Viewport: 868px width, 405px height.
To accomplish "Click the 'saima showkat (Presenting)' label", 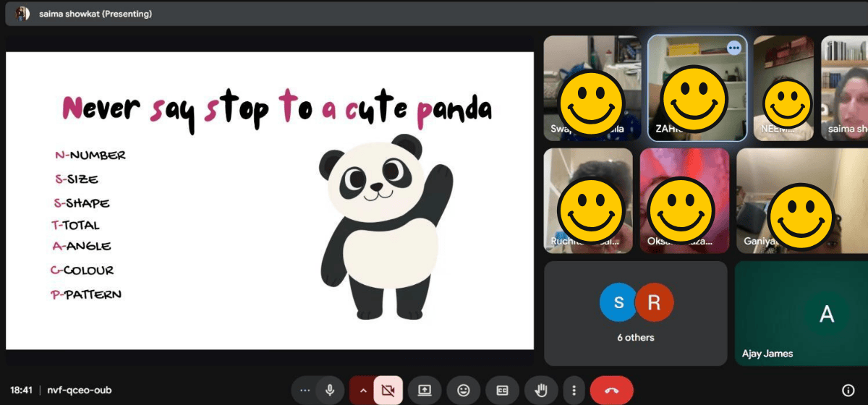I will [95, 14].
